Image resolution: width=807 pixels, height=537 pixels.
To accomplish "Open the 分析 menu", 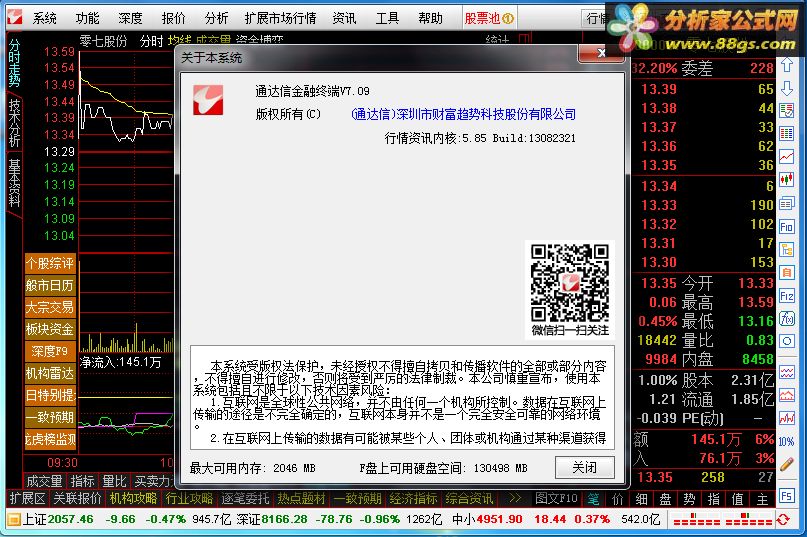I will click(216, 19).
